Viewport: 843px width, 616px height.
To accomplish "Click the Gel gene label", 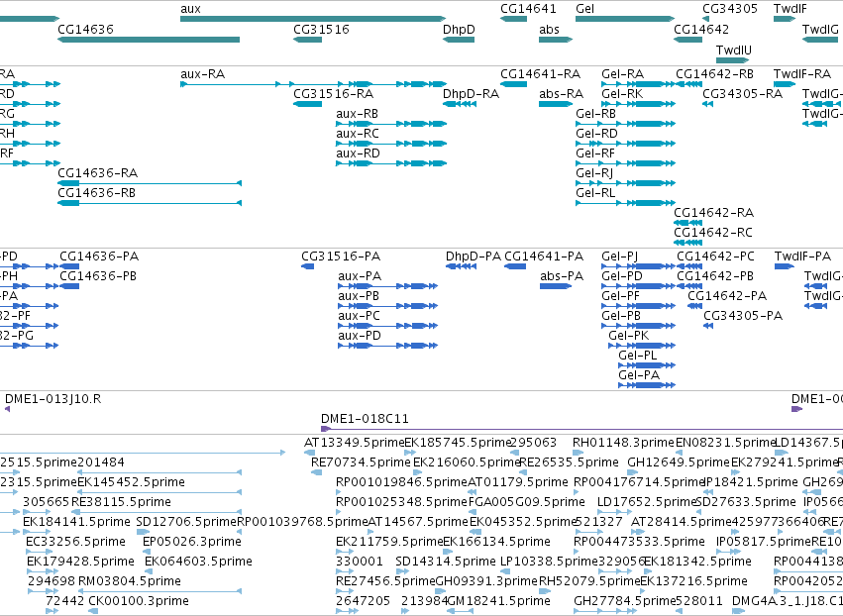I will click(584, 9).
